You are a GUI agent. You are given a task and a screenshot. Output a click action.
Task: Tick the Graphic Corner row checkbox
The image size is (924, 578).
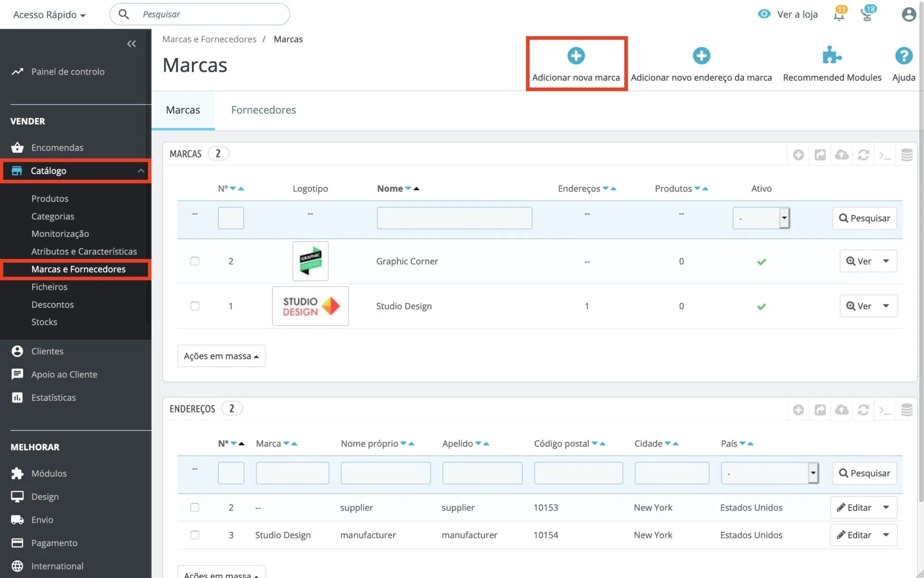[195, 261]
